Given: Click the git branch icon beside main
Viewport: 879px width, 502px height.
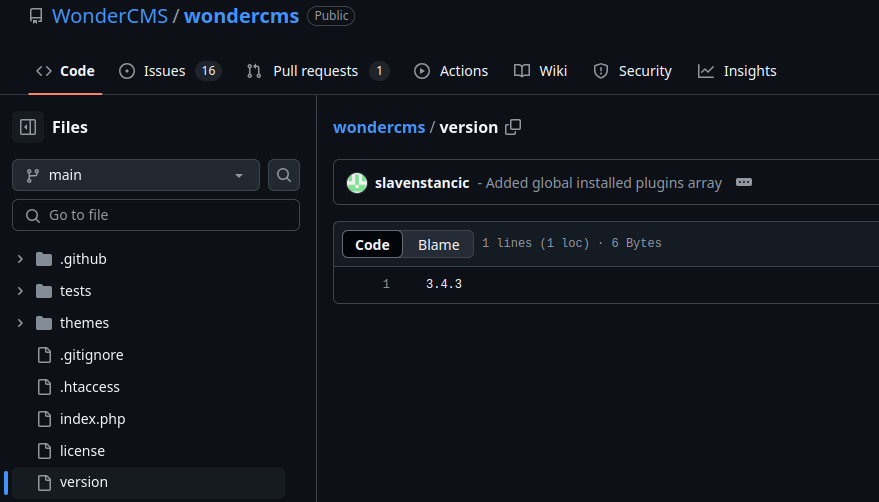Looking at the screenshot, I should [33, 176].
